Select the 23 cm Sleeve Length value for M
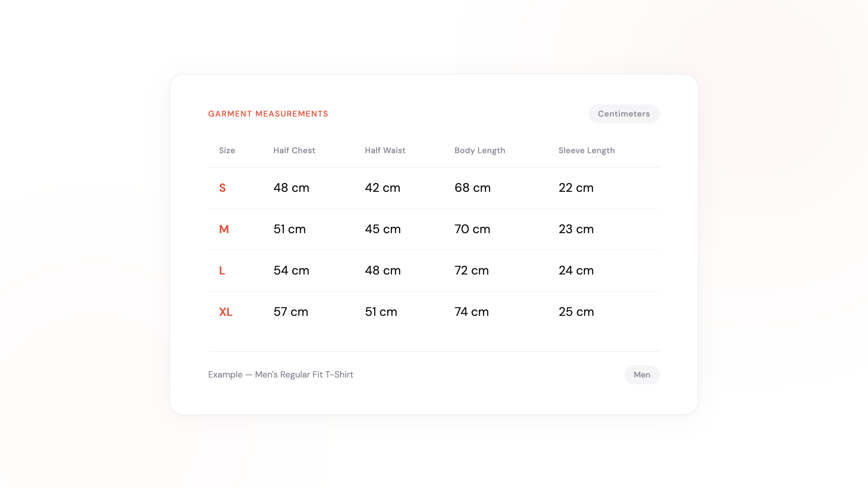 pyautogui.click(x=576, y=229)
